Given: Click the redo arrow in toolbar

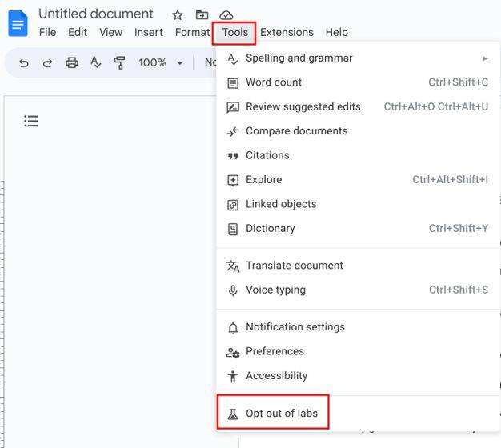Looking at the screenshot, I should (x=48, y=62).
